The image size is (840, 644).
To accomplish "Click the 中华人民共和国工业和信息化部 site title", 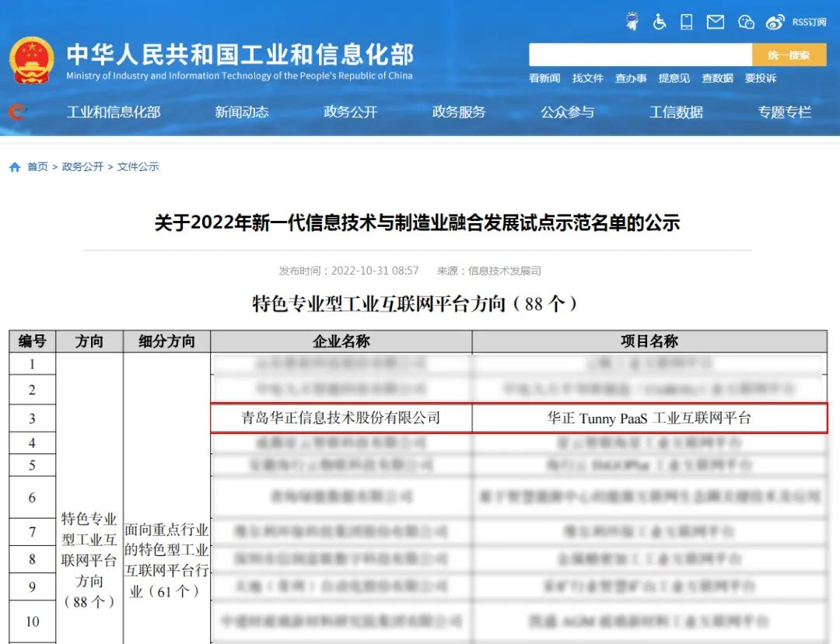I will click(240, 54).
